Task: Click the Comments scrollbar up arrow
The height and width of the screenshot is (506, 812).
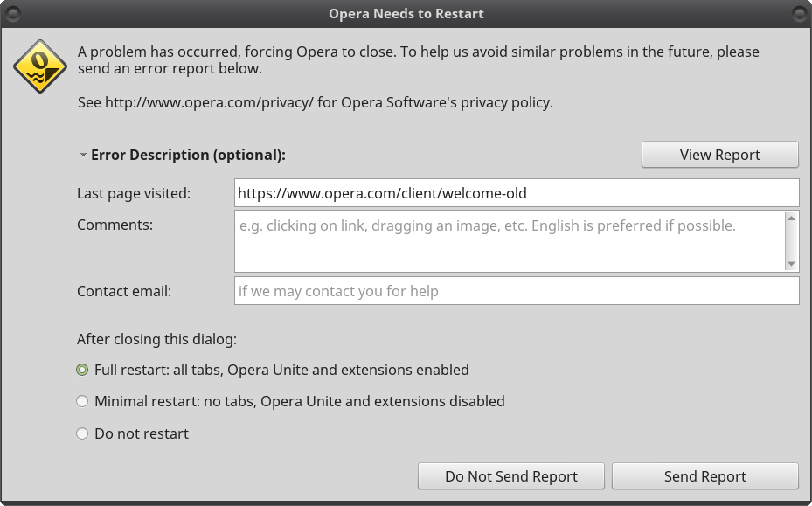Action: [791, 218]
